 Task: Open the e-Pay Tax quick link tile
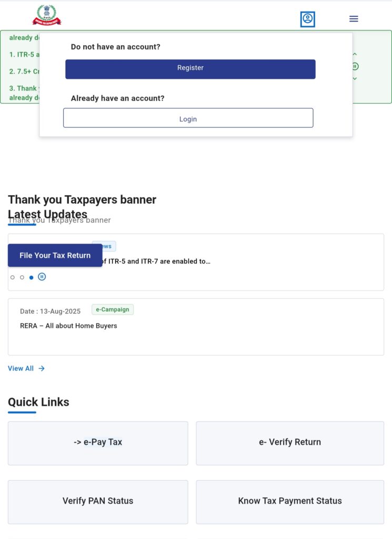coord(97,443)
